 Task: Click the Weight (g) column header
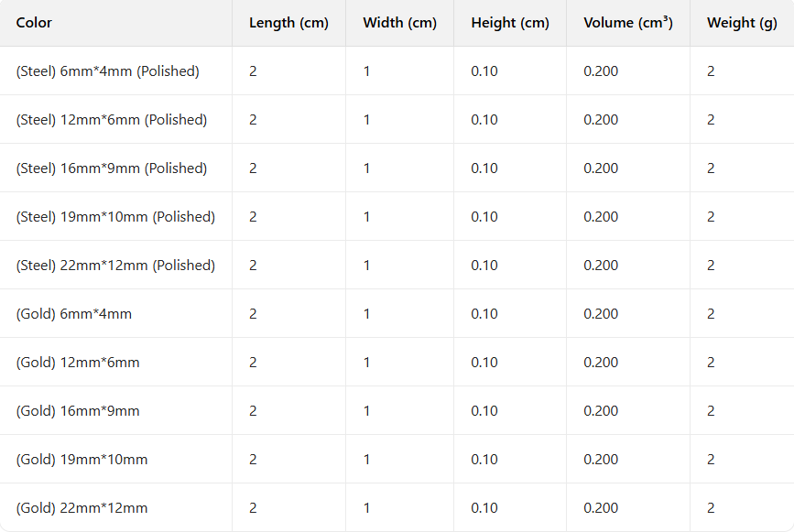(742, 23)
